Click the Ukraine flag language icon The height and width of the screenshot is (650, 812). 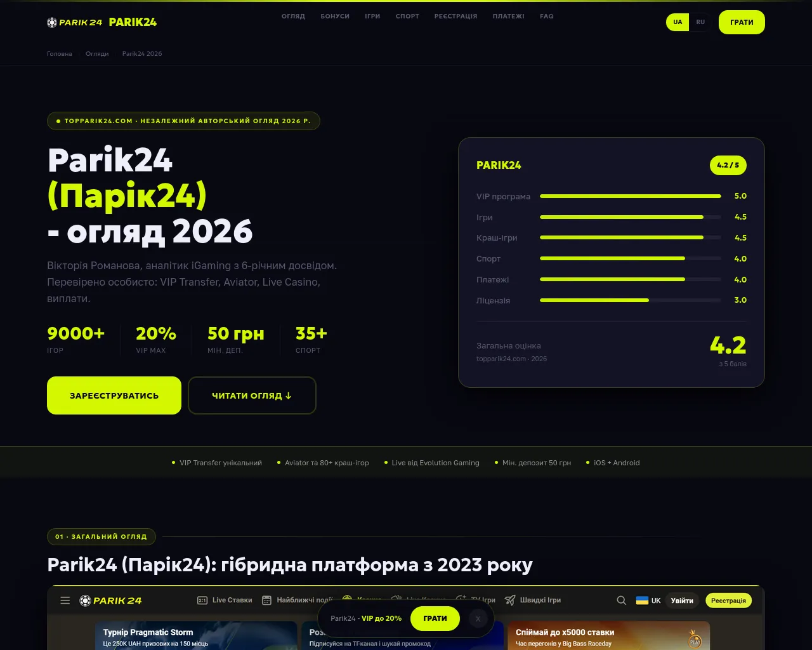click(x=642, y=600)
